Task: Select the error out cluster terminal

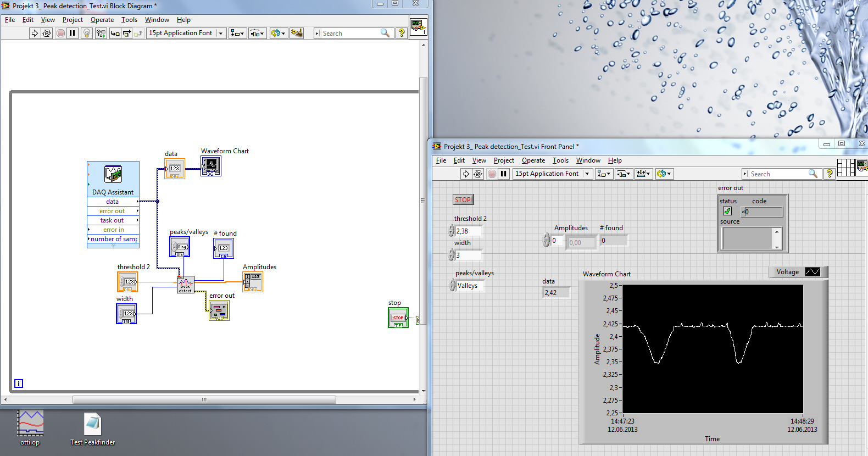Action: [x=219, y=310]
